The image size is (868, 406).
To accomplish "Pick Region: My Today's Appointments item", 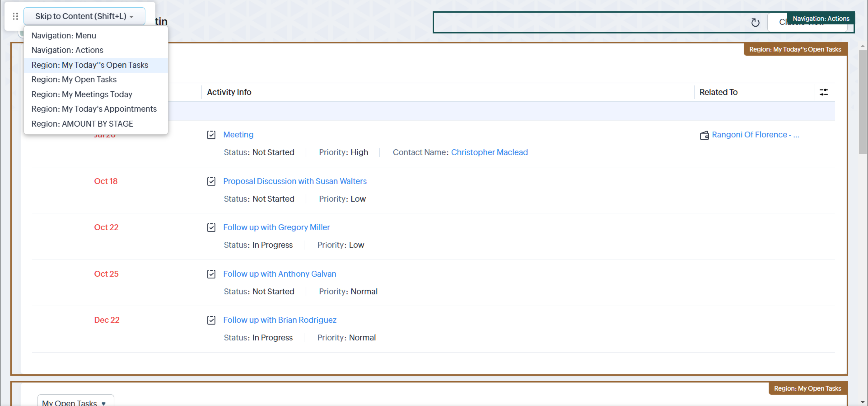I will [x=94, y=109].
